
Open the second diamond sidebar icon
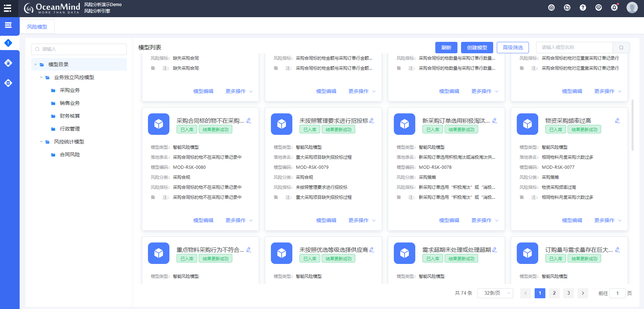[x=8, y=63]
